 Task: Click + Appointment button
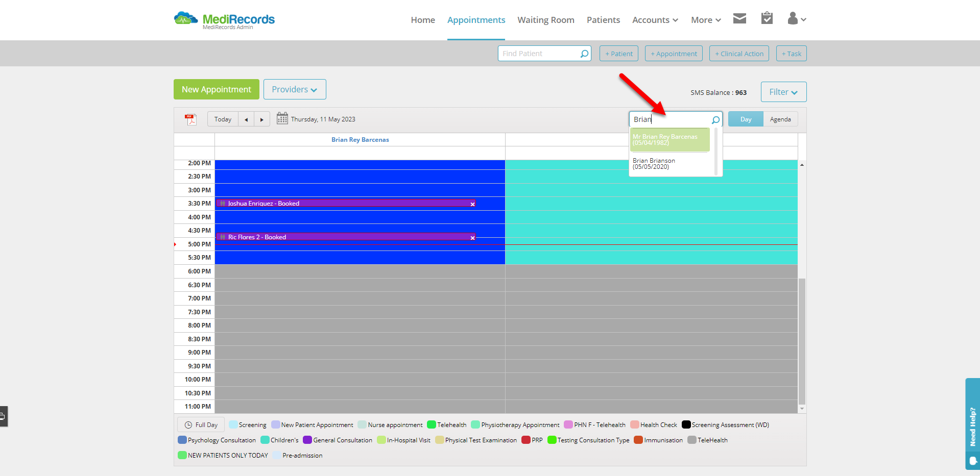[674, 54]
